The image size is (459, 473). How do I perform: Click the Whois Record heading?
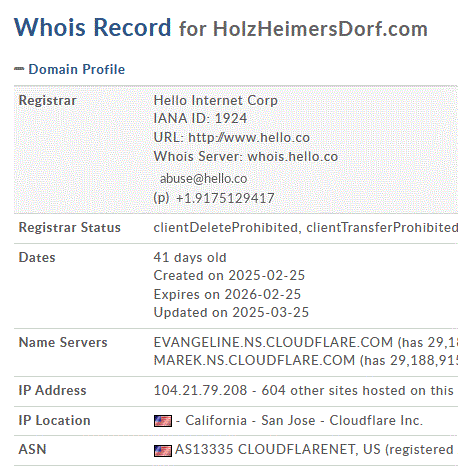coord(93,27)
